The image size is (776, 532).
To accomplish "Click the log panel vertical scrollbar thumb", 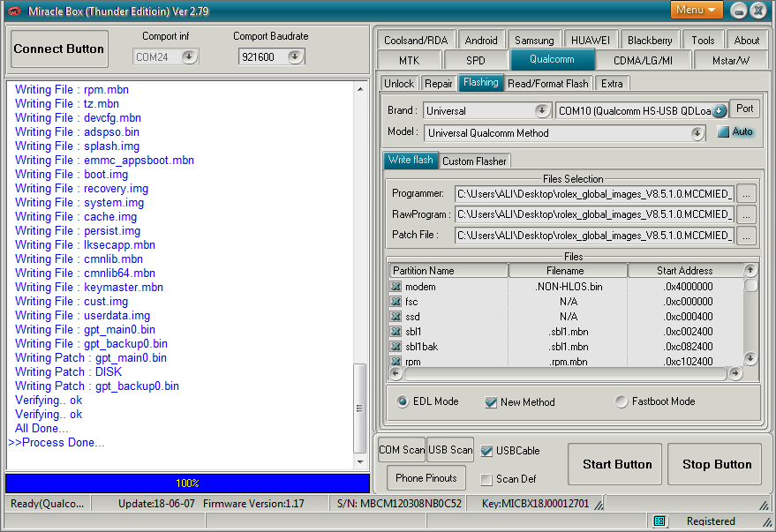I will tap(360, 408).
